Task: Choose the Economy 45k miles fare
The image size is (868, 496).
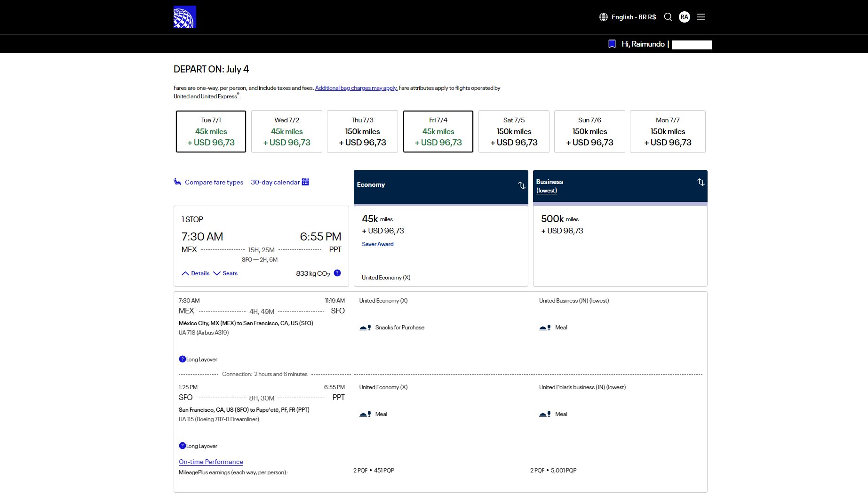Action: pyautogui.click(x=441, y=246)
